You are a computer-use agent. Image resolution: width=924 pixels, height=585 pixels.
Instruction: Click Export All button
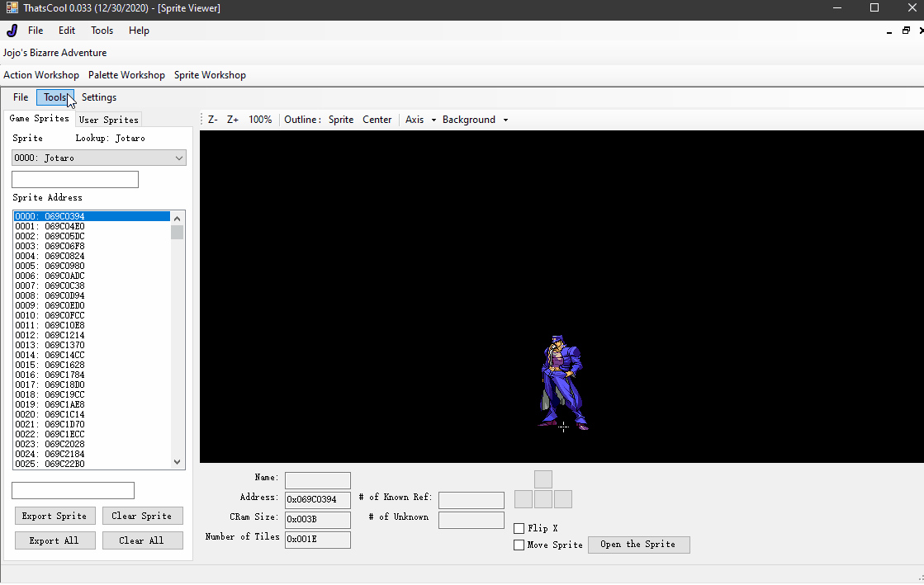54,540
